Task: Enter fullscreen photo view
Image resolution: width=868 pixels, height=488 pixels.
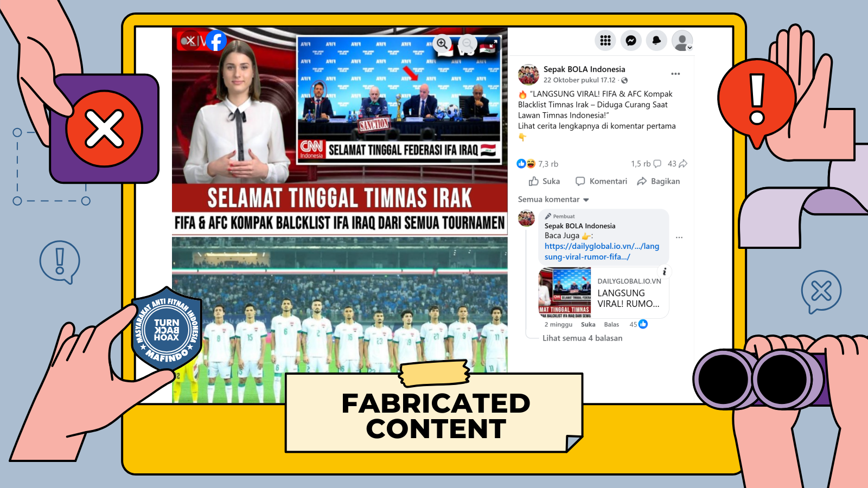Action: (492, 43)
